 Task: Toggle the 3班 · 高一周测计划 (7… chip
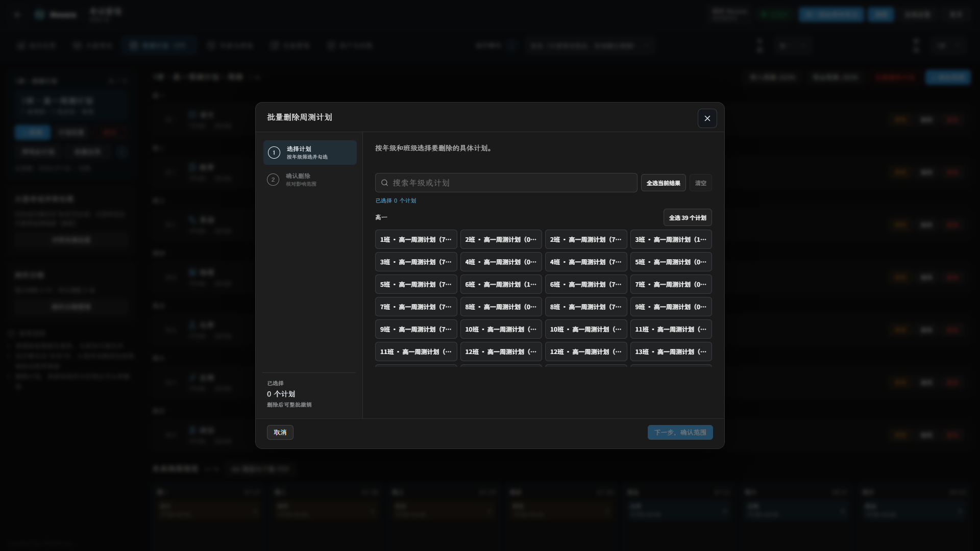point(416,262)
